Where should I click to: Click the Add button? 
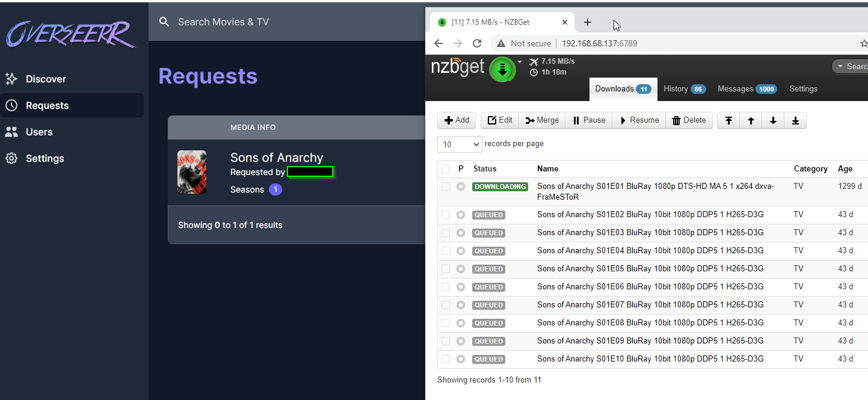pos(457,120)
